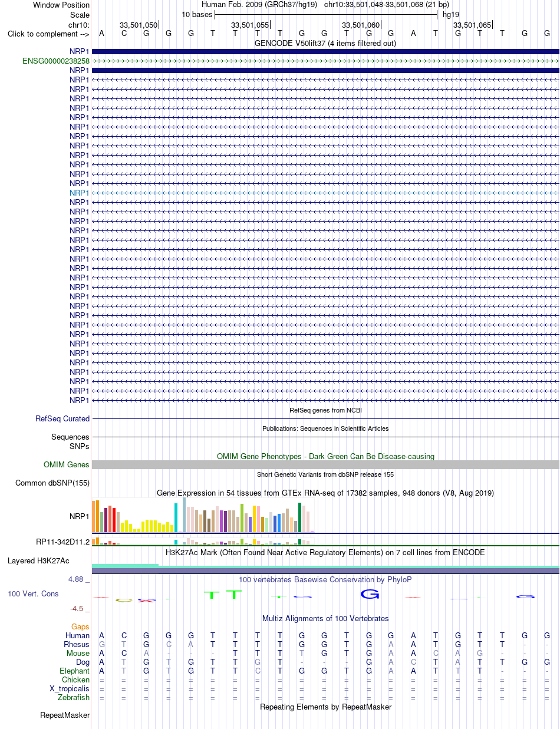Click the OMIM Gene Phenotypes title

(325, 456)
